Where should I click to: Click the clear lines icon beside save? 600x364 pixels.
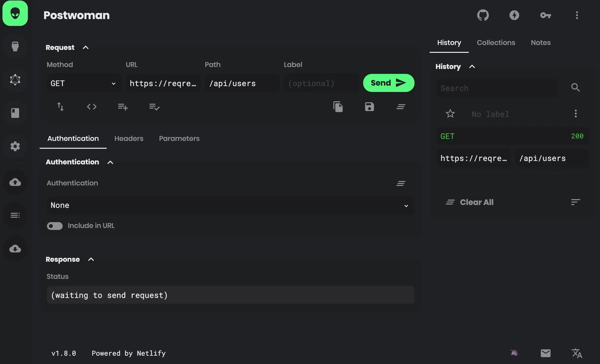[x=401, y=107]
